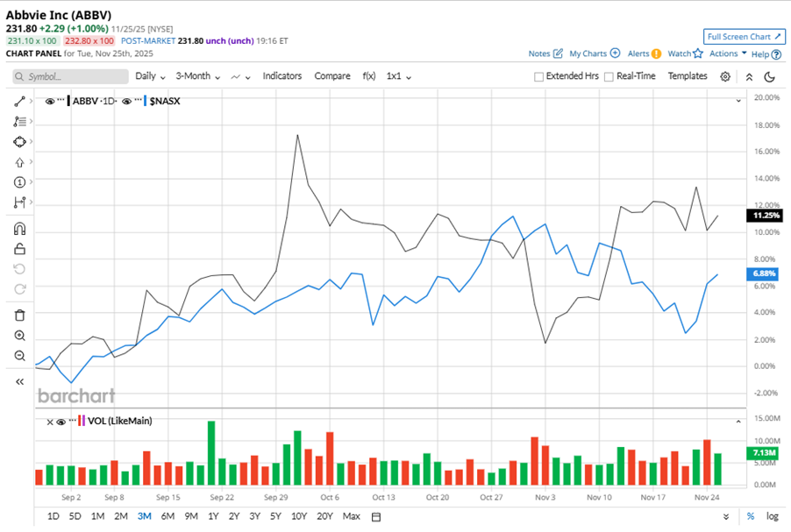Screen dimensions: 791x532
Task: Open Full Screen Chart
Action: (745, 37)
